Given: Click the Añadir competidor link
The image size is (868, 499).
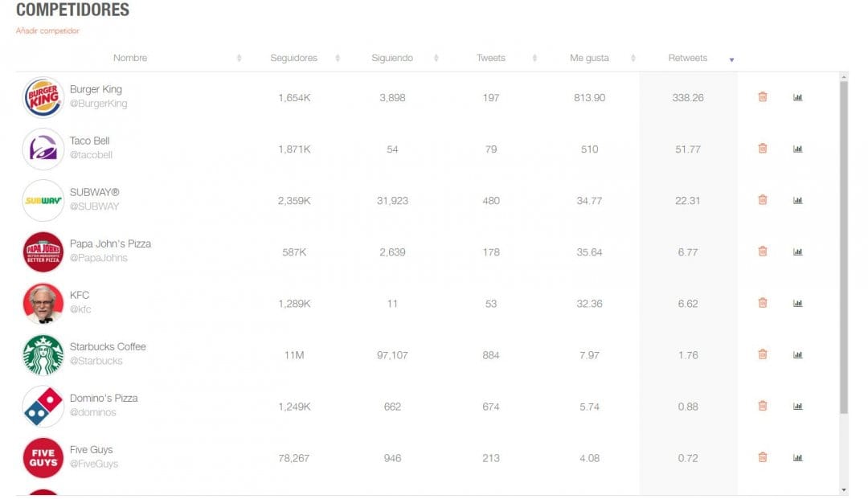Looking at the screenshot, I should 46,31.
